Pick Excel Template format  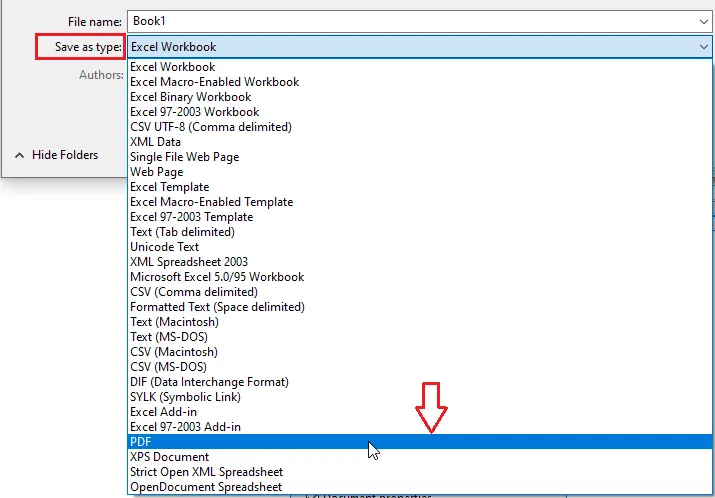coord(420,187)
